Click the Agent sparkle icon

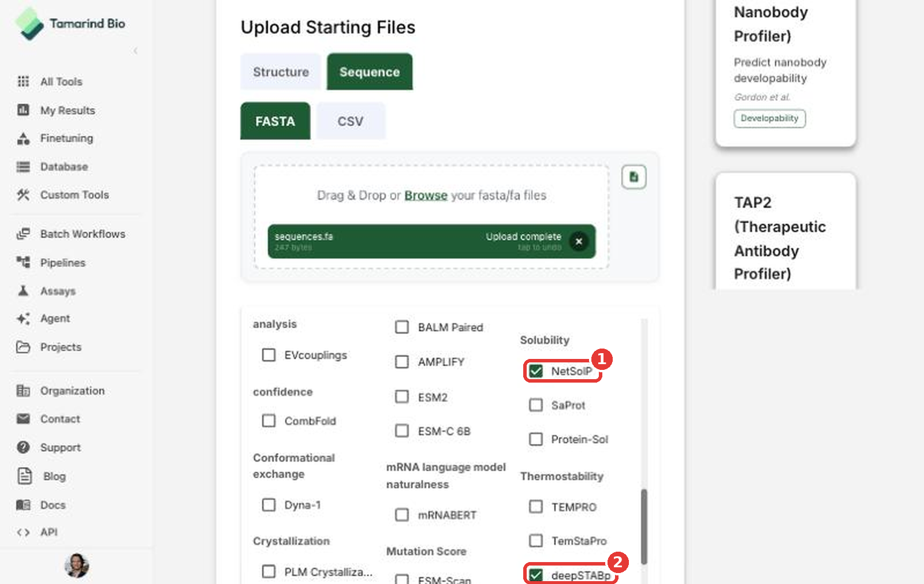(23, 319)
